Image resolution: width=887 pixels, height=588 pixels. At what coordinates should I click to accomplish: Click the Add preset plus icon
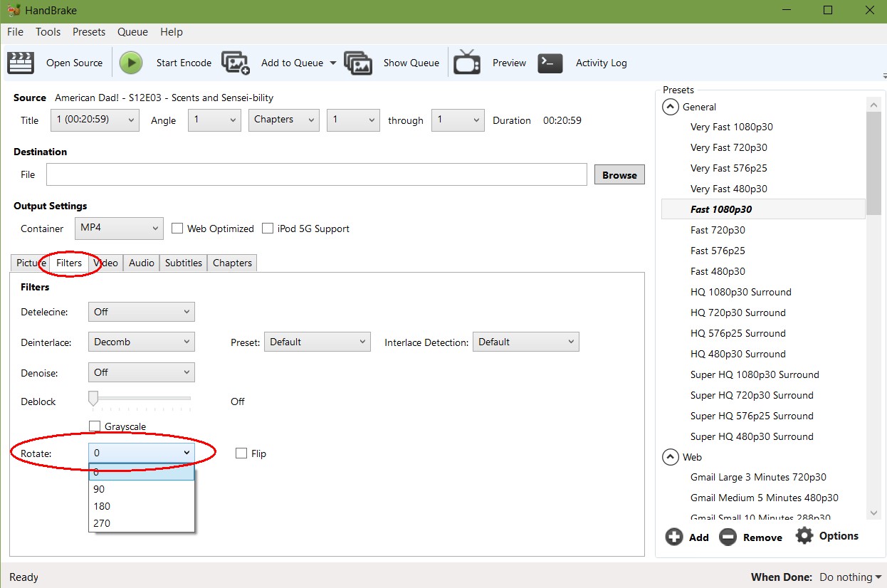pos(674,537)
